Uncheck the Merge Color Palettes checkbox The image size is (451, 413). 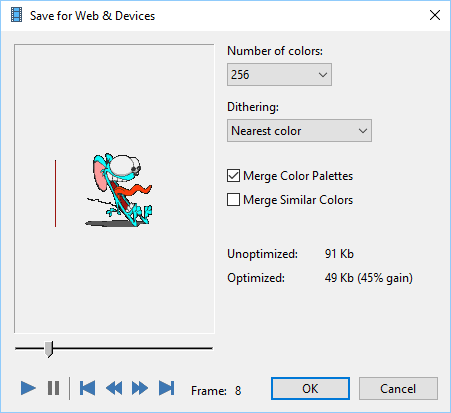233,176
